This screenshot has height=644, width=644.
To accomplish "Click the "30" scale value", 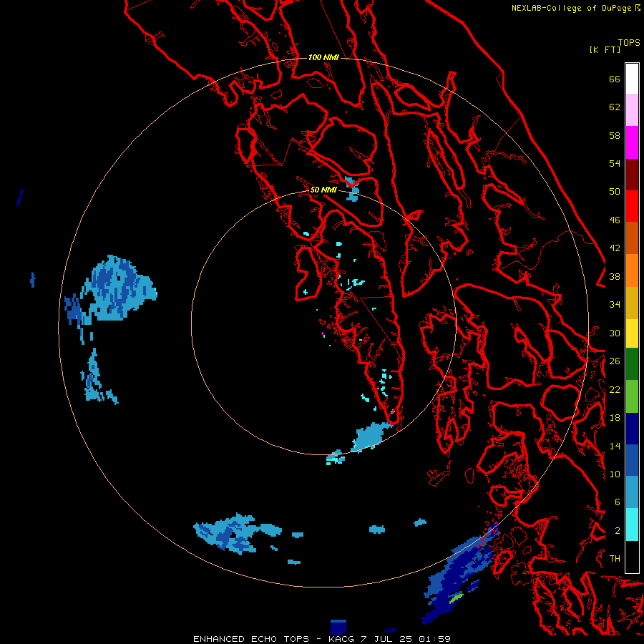I will point(615,333).
